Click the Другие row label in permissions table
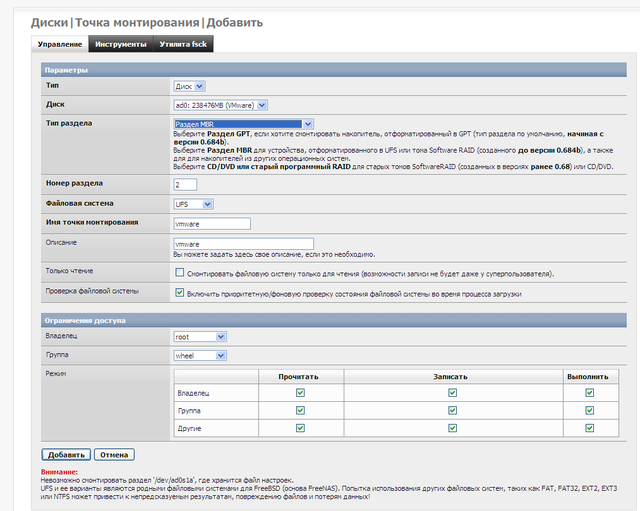This screenshot has width=640, height=511. click(x=189, y=429)
